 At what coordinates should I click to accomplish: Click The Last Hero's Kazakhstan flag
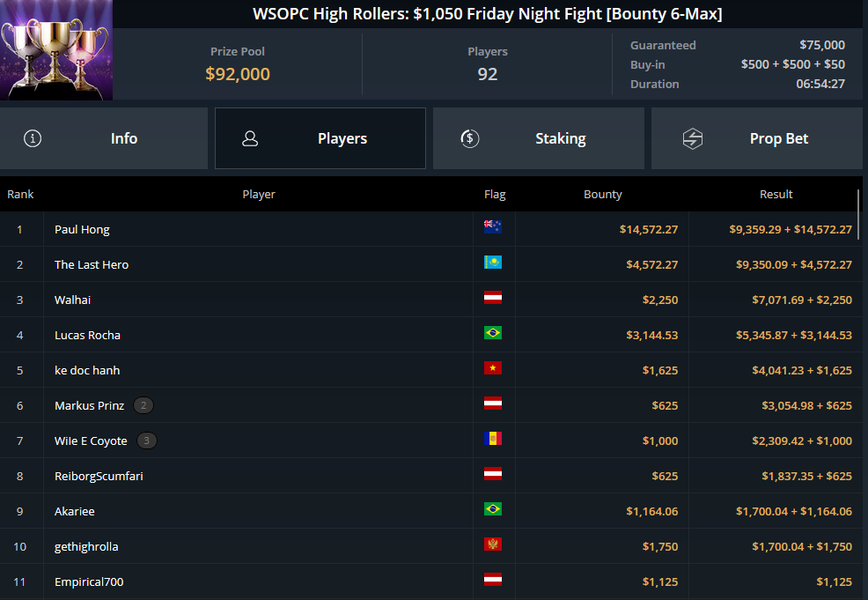(x=493, y=262)
